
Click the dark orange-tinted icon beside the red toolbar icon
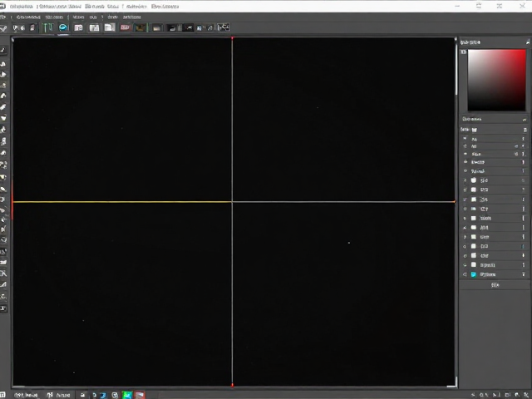pyautogui.click(x=140, y=27)
